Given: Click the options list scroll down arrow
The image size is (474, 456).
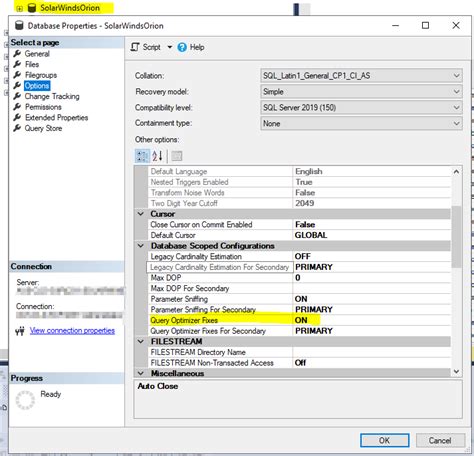Looking at the screenshot, I should point(456,371).
